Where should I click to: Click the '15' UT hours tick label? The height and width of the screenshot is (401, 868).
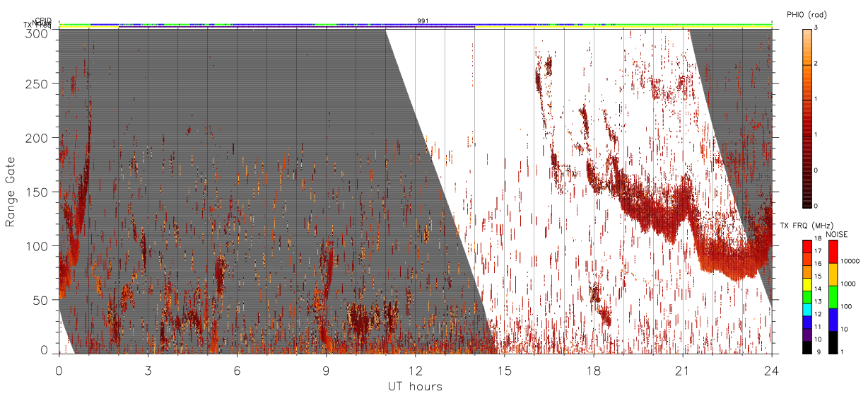point(505,370)
